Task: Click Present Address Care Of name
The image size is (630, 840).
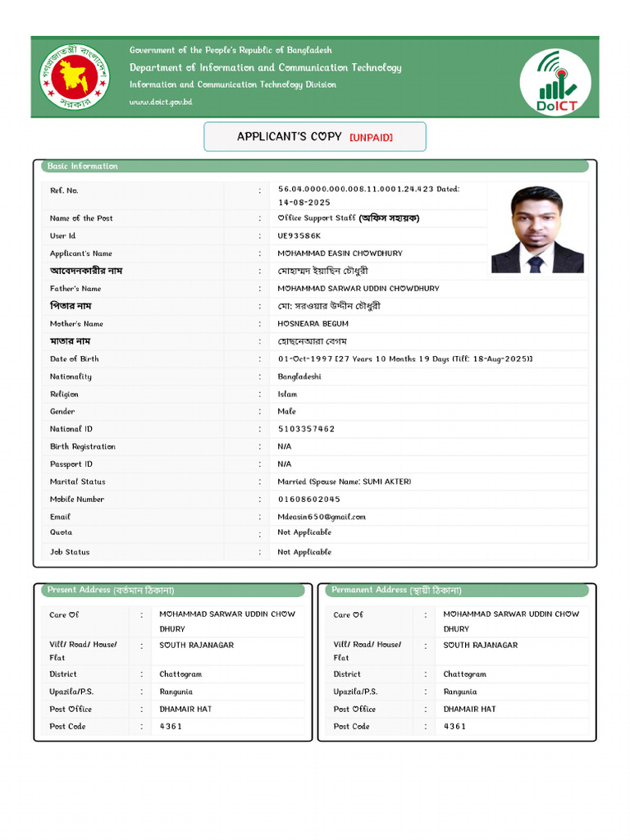Action: [x=227, y=622]
